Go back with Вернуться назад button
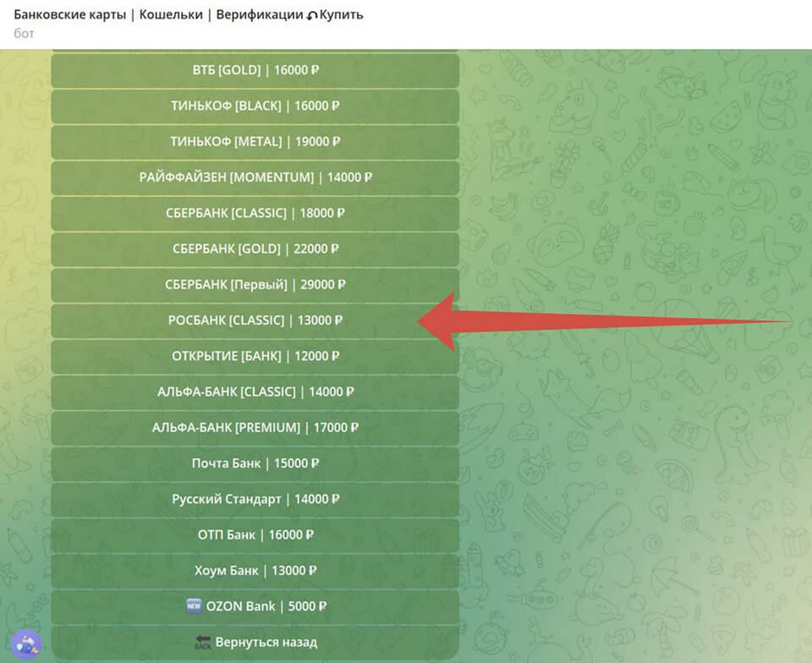812x663 pixels. pos(255,642)
